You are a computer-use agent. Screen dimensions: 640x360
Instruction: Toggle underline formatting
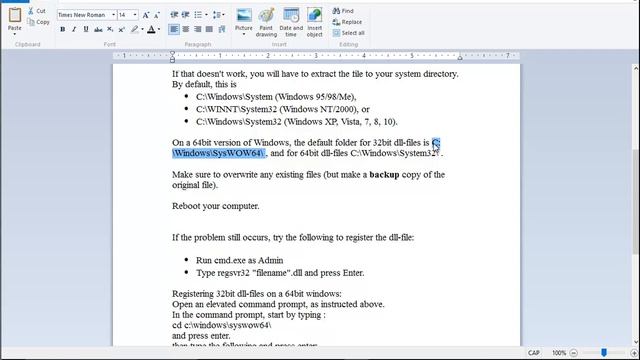[x=86, y=29]
